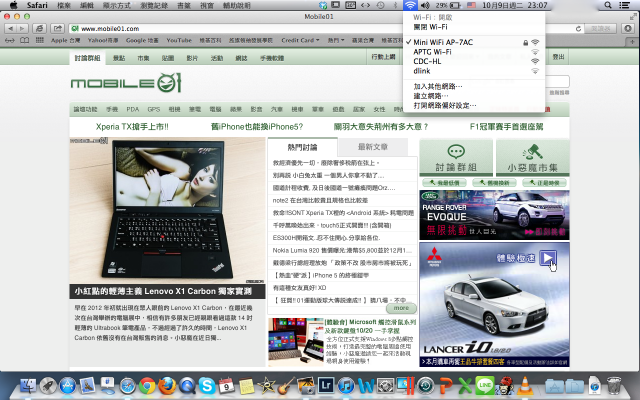Screen dimensions: 640x400
Task: Open Finder from the dock
Action: coord(28,385)
